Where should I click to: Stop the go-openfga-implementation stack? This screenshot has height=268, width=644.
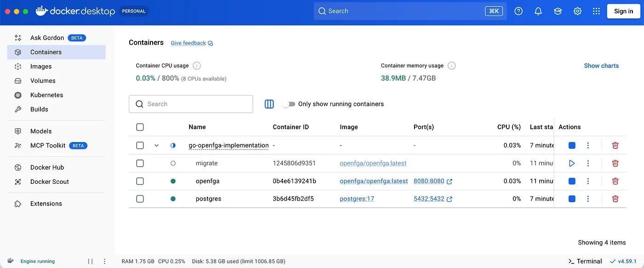pos(572,145)
